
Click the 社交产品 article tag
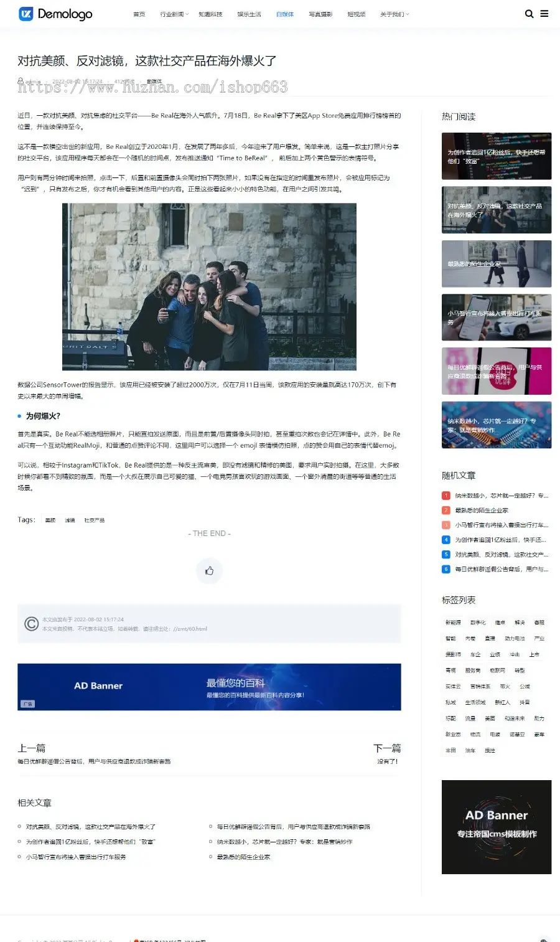click(95, 520)
